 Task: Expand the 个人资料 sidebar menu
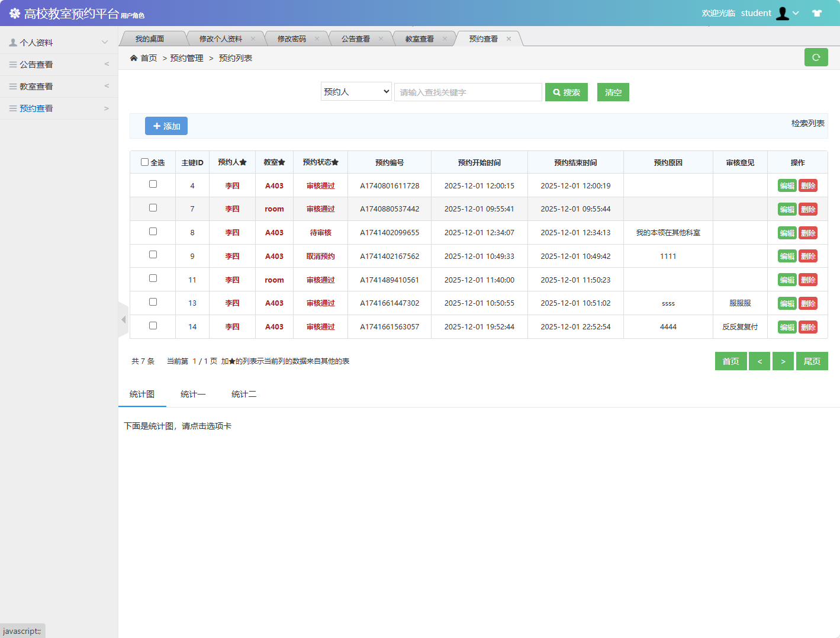coord(58,43)
